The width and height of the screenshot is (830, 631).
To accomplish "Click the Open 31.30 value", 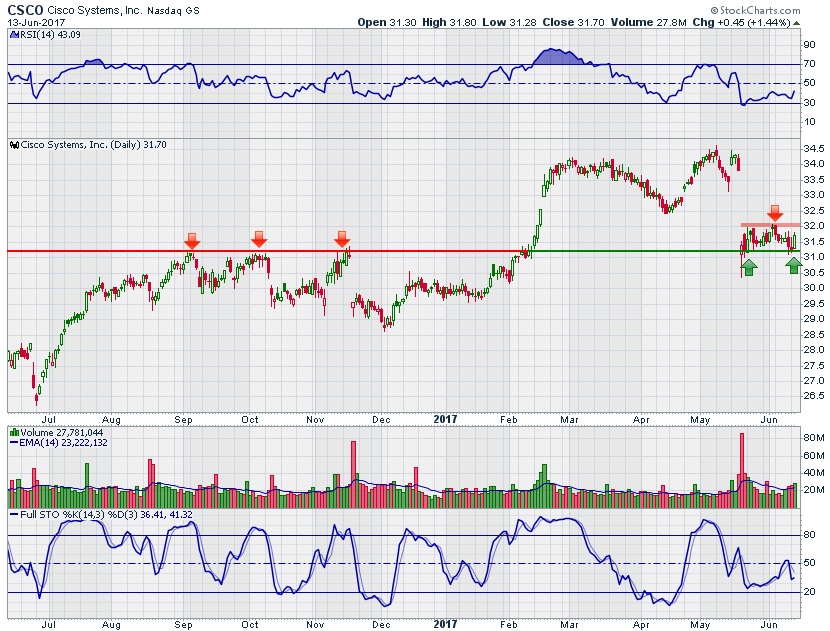I will 387,22.
